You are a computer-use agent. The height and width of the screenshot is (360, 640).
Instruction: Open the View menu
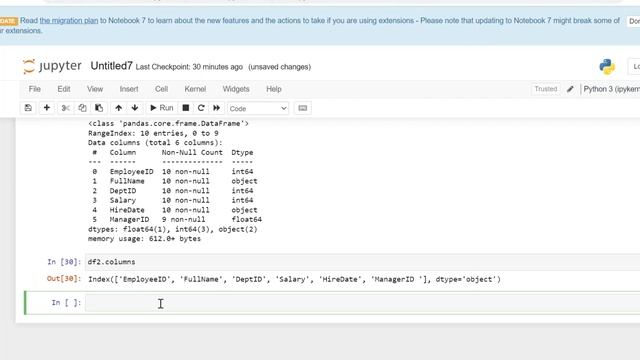(95, 89)
